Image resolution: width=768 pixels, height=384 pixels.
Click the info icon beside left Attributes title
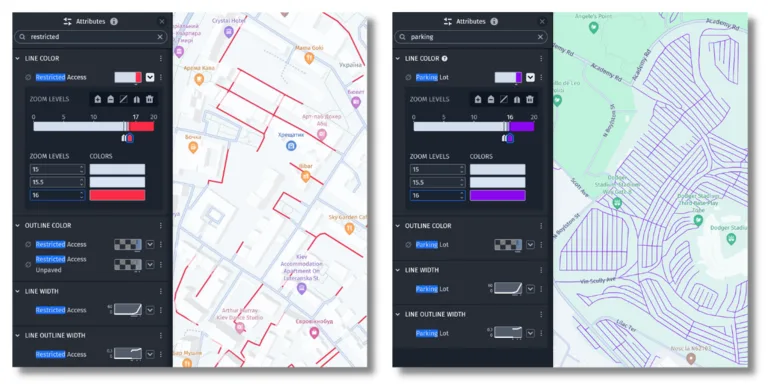114,22
